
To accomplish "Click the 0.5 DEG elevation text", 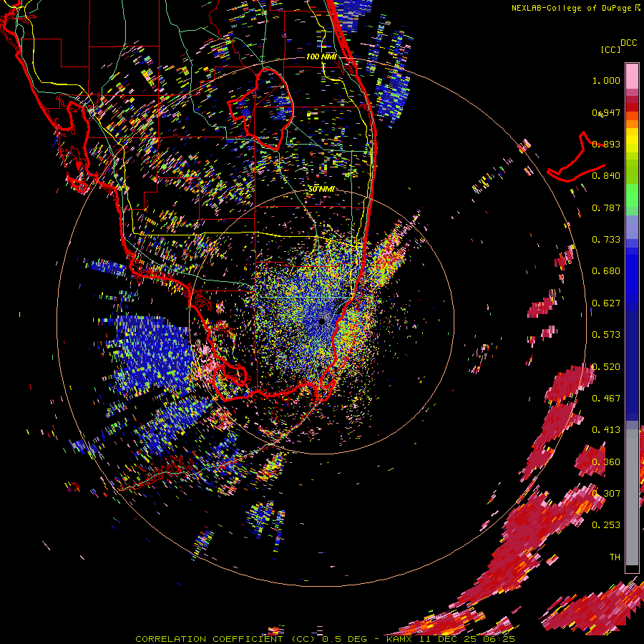I will tap(344, 639).
